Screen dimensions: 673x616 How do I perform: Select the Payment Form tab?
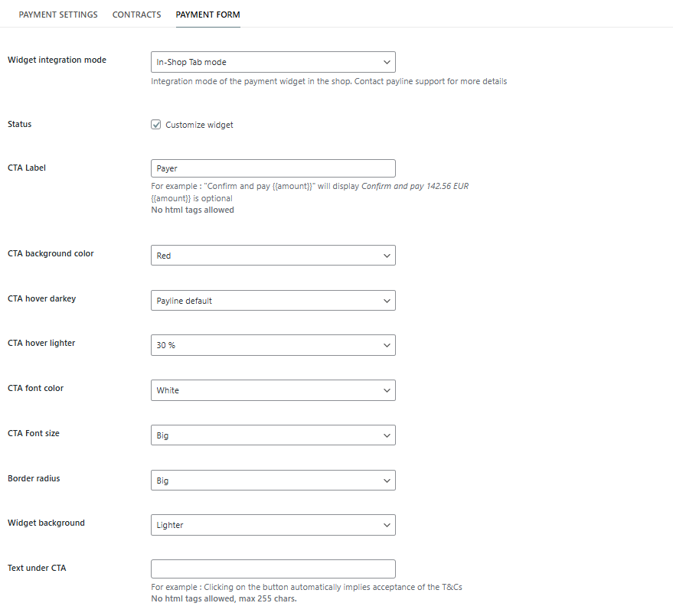pos(207,15)
